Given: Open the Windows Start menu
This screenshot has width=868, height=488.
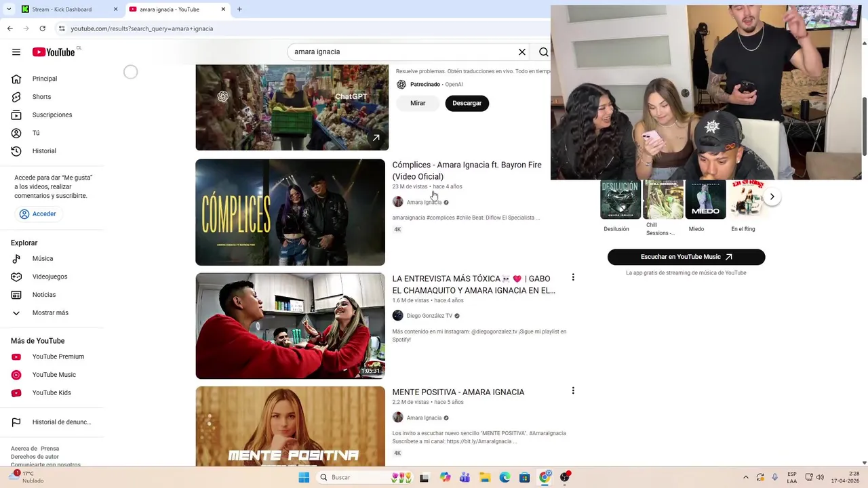Looking at the screenshot, I should [x=304, y=477].
